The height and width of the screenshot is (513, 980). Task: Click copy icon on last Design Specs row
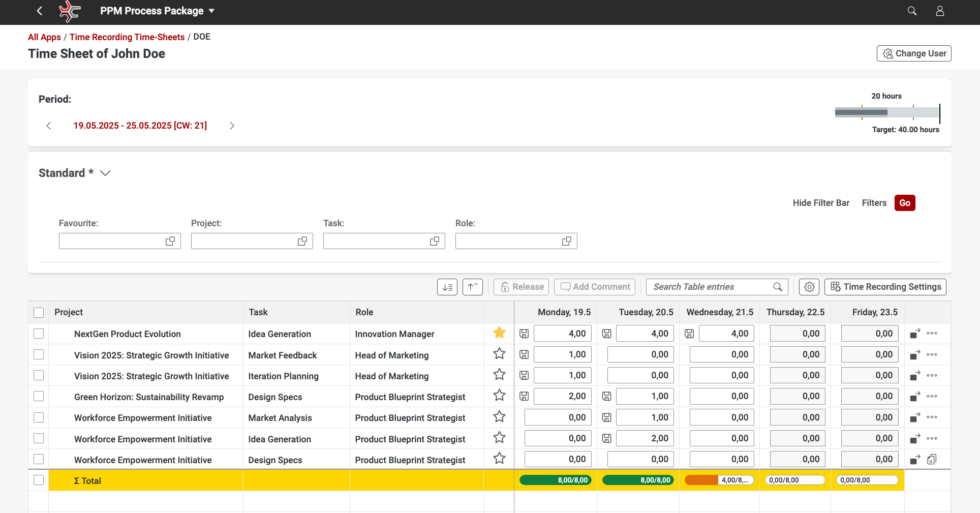pyautogui.click(x=932, y=459)
